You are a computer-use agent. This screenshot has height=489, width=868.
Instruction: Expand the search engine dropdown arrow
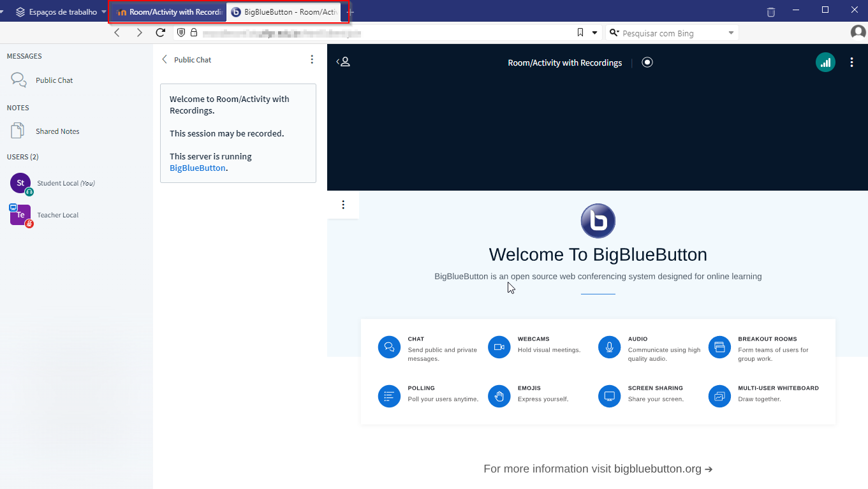[x=731, y=33]
